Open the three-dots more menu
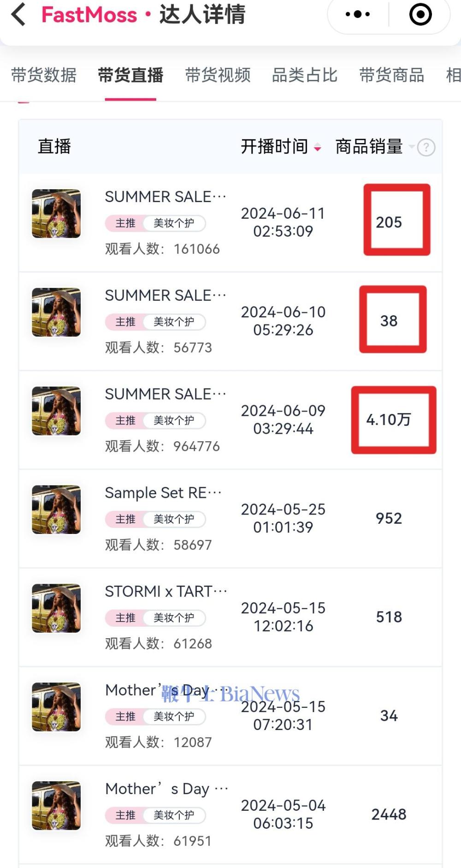This screenshot has width=461, height=868. [358, 14]
